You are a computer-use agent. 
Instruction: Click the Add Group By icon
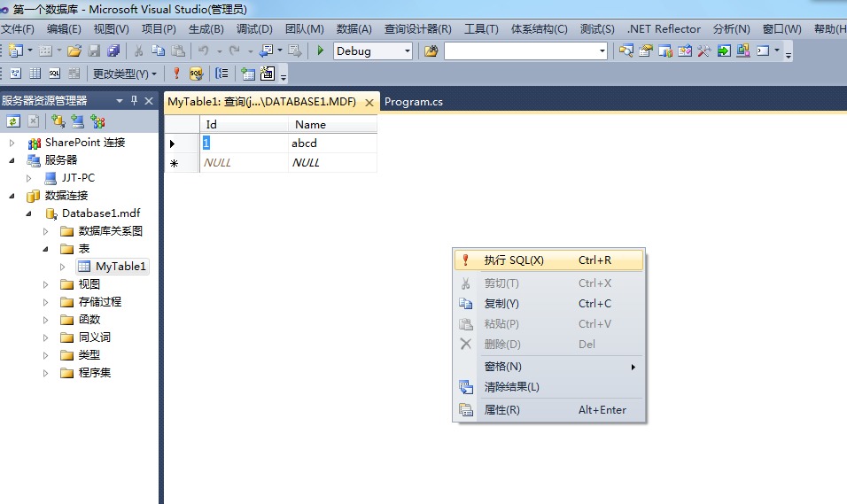coord(222,74)
